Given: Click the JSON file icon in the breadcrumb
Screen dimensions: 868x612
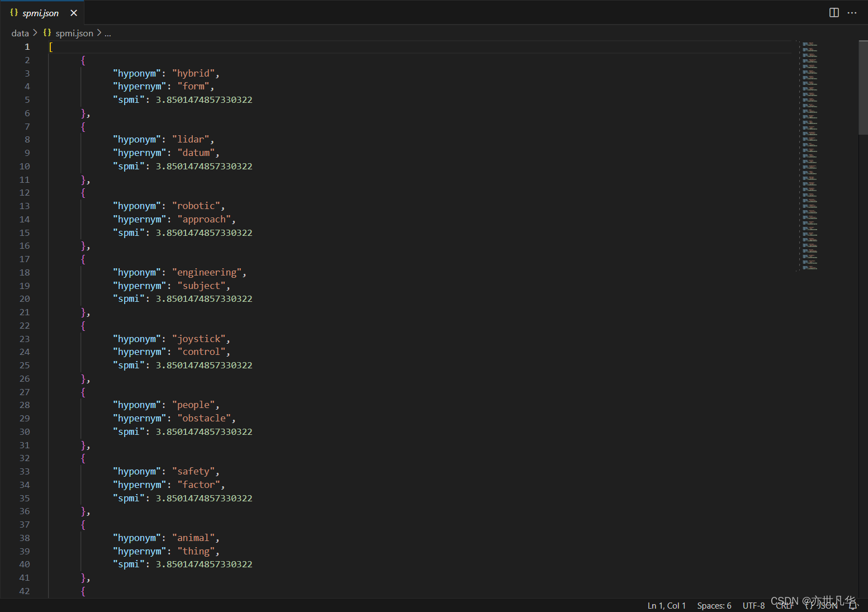Looking at the screenshot, I should click(x=47, y=33).
